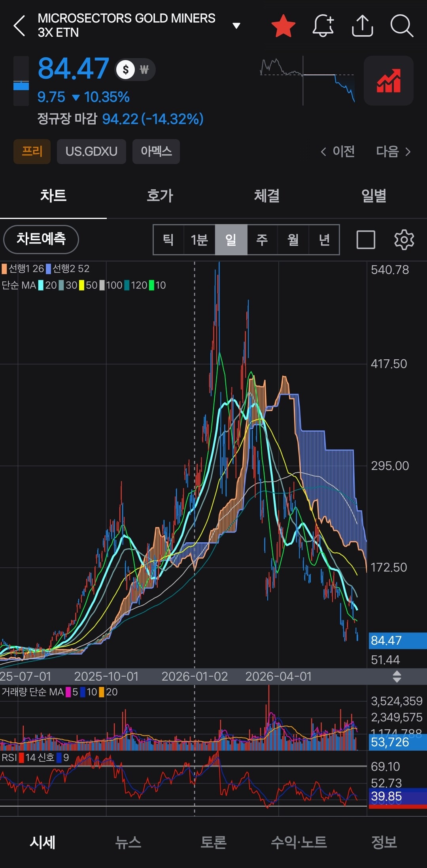
Task: Open the red trading chart button
Action: click(x=389, y=81)
